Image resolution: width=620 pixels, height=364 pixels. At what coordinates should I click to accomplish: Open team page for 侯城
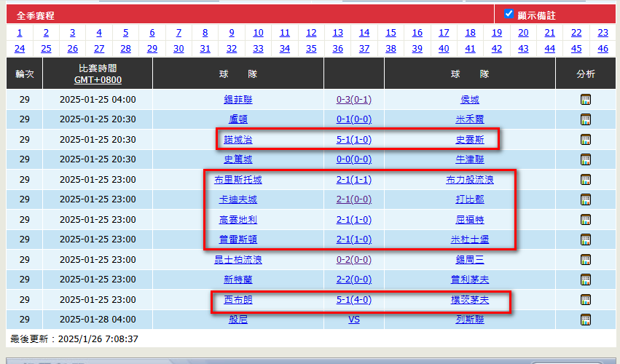470,100
